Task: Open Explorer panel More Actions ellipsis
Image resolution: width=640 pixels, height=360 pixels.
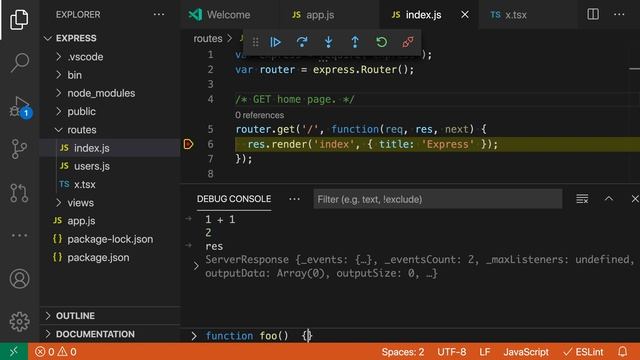Action: pyautogui.click(x=159, y=14)
